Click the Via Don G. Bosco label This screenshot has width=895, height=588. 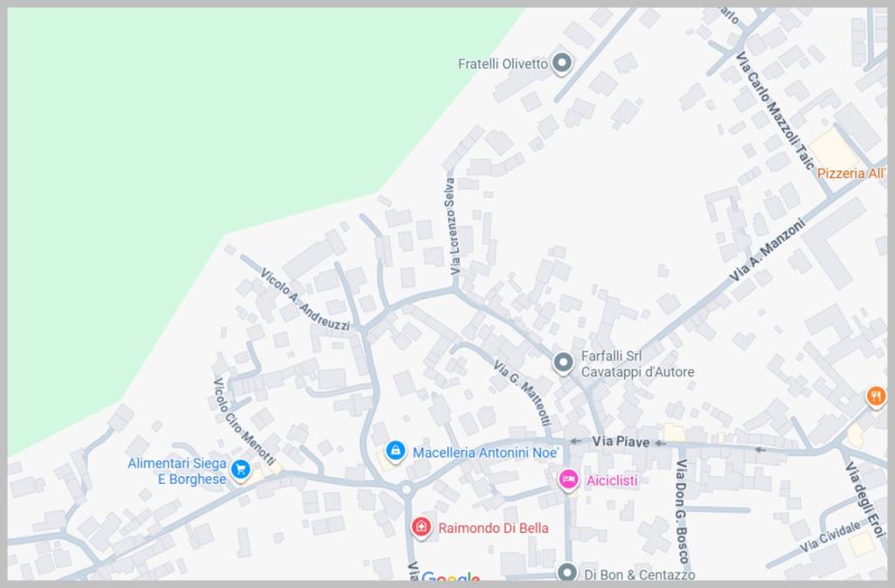[x=682, y=511]
